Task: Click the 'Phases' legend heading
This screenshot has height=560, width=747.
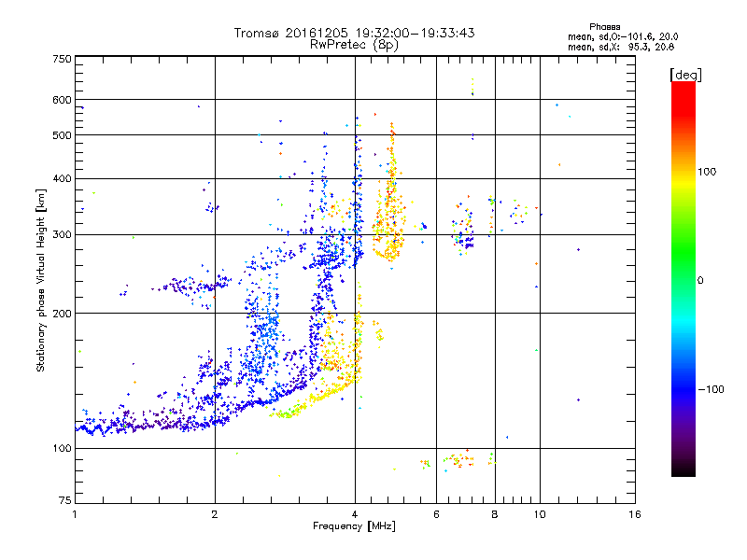Action: tap(604, 27)
